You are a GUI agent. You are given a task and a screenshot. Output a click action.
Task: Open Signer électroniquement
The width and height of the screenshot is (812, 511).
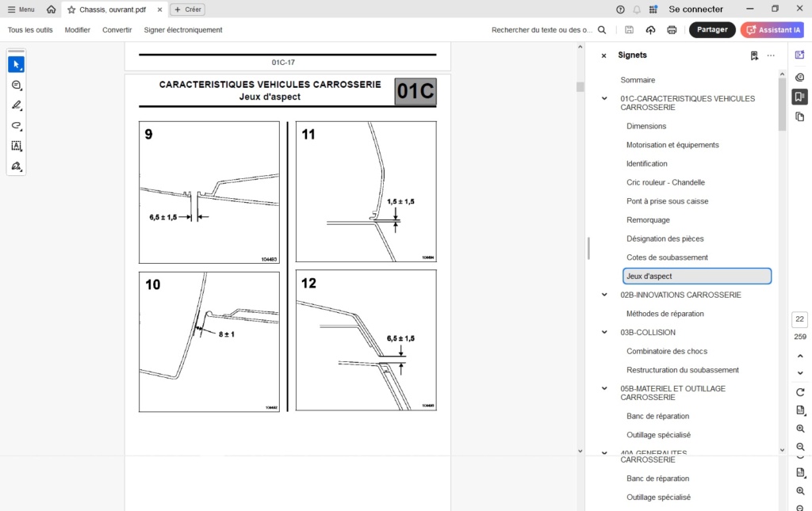(183, 30)
